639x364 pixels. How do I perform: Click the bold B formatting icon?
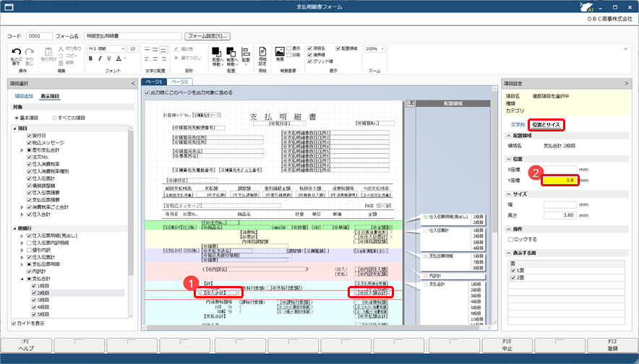pyautogui.click(x=90, y=58)
